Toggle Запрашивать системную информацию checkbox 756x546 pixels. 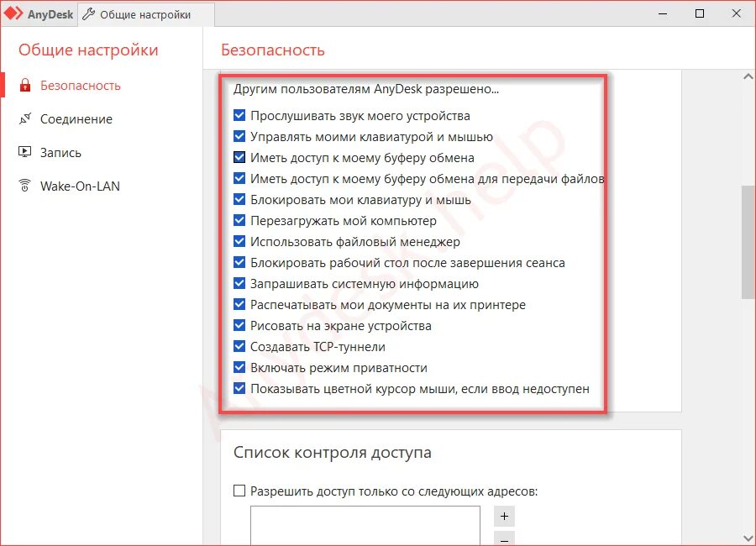point(239,283)
